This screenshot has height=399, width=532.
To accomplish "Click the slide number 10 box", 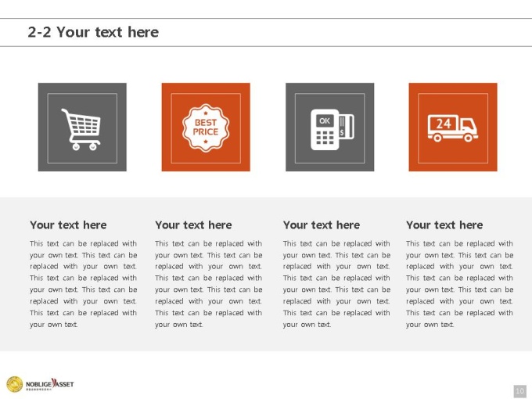I will (519, 391).
